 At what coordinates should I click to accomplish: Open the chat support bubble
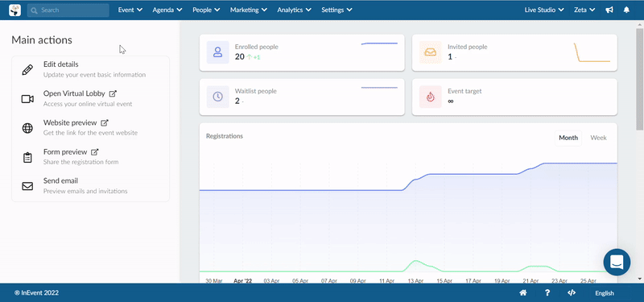click(x=617, y=263)
